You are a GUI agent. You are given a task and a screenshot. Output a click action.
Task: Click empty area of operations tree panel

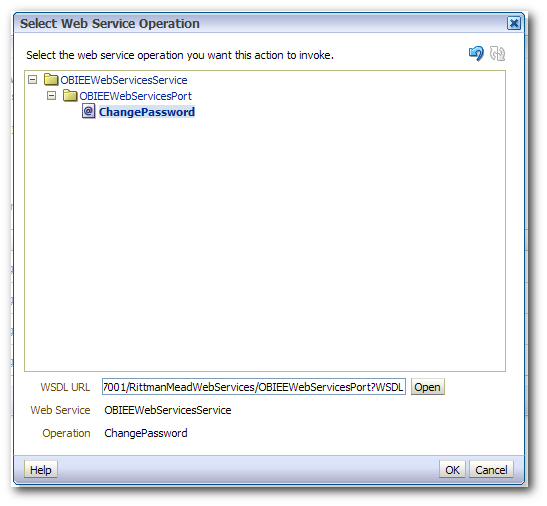265,244
